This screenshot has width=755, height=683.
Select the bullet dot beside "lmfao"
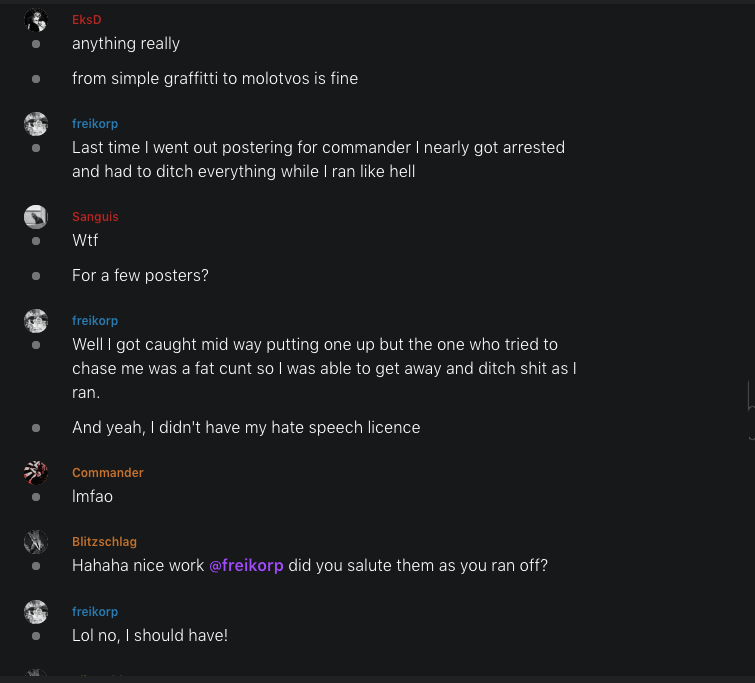pyautogui.click(x=36, y=497)
